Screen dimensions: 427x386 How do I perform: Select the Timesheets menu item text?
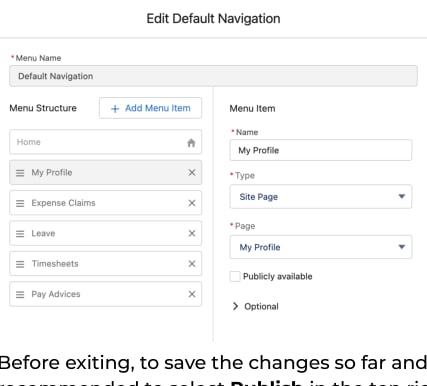55,264
